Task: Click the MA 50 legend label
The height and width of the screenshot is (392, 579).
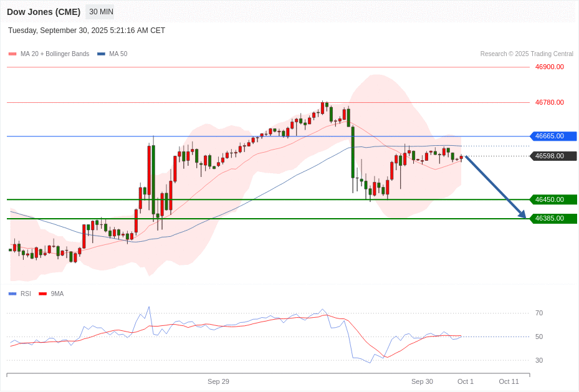Action: [118, 54]
